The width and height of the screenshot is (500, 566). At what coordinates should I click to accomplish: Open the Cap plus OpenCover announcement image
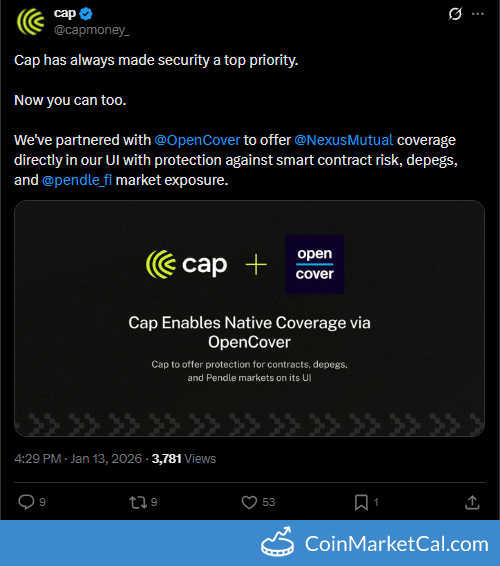pyautogui.click(x=249, y=318)
